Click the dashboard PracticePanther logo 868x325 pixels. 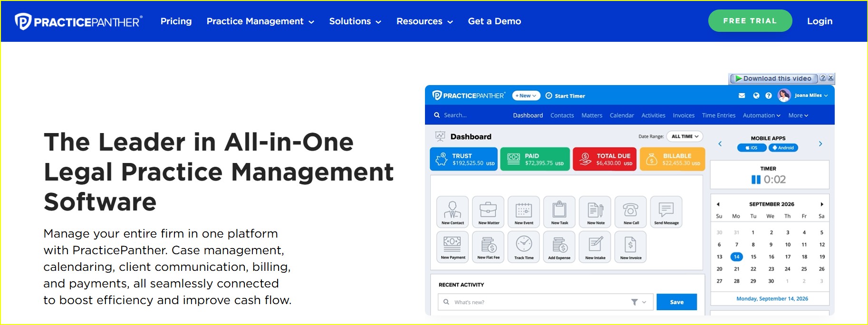click(x=469, y=96)
